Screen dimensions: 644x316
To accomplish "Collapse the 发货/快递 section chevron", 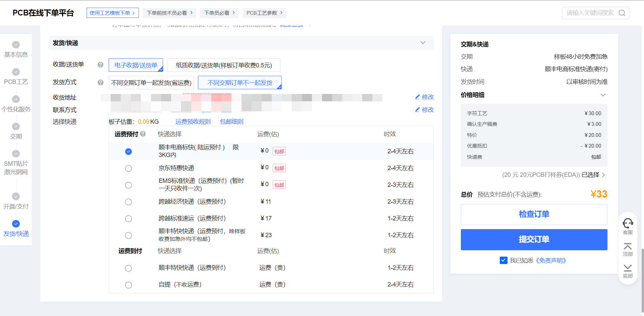I will point(423,43).
